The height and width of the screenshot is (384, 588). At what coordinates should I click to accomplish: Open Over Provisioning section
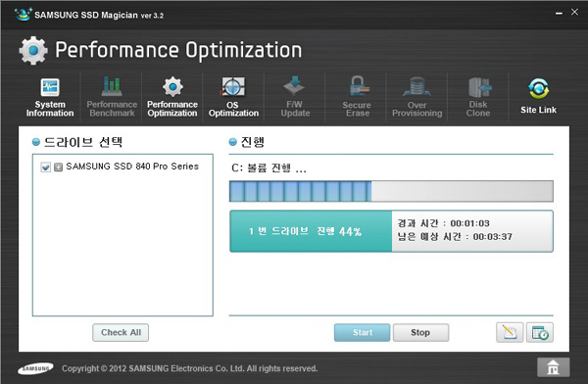(x=417, y=97)
